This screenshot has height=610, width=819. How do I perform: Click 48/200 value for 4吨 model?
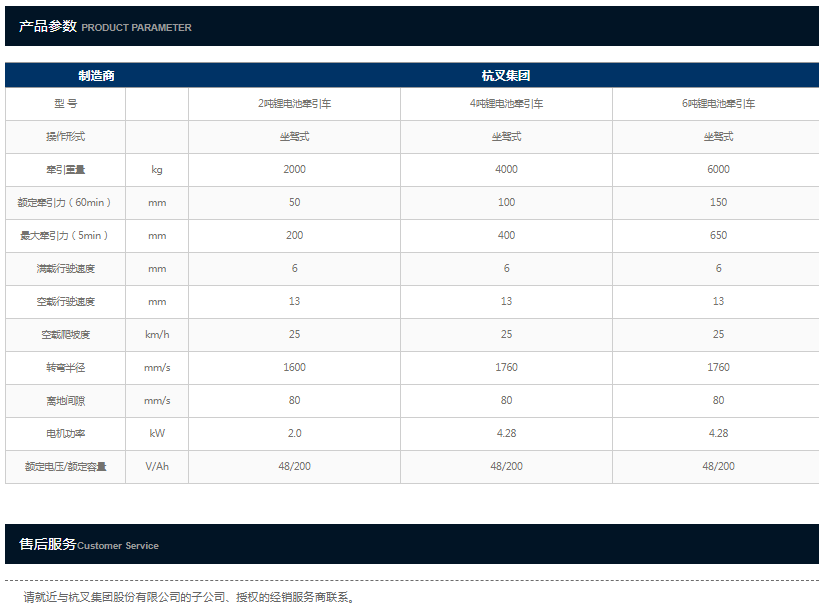(x=507, y=466)
